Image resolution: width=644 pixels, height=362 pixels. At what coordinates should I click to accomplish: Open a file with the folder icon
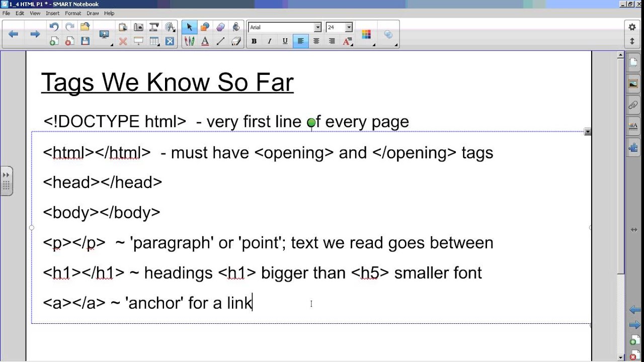point(85,27)
